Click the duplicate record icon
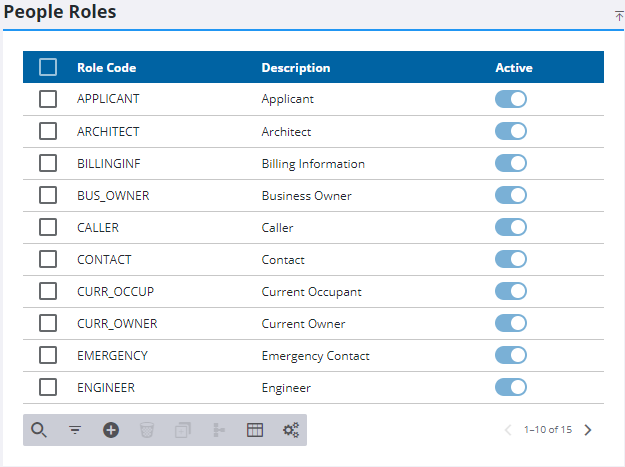 click(x=183, y=430)
